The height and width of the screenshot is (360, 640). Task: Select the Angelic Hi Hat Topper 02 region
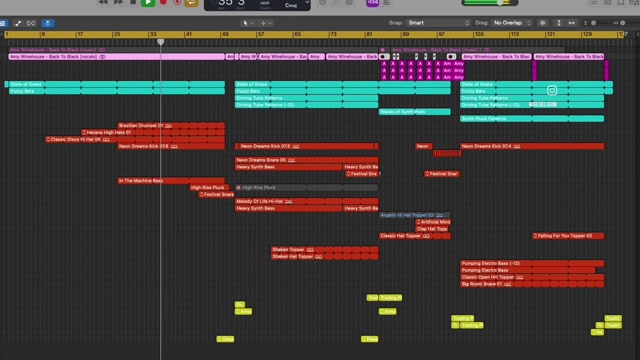(415, 215)
